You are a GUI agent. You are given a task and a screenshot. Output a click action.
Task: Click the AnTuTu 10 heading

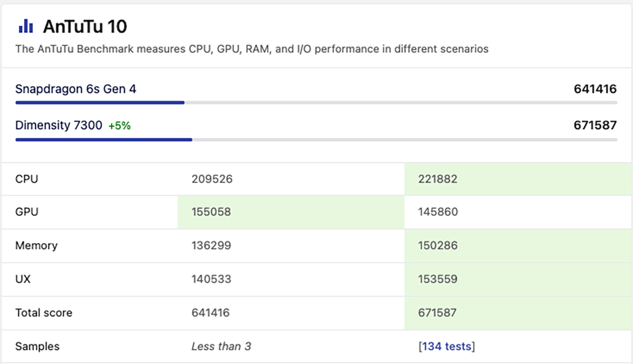tap(85, 26)
